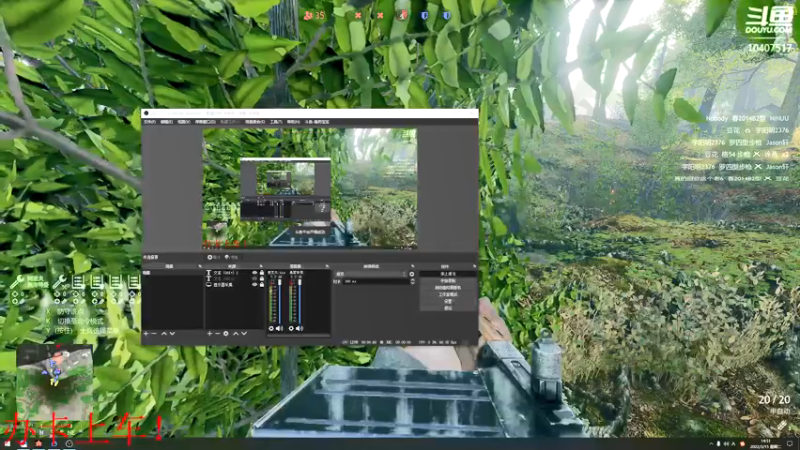The width and height of the screenshot is (800, 450).
Task: Click the game minimap
Action: coord(55,383)
